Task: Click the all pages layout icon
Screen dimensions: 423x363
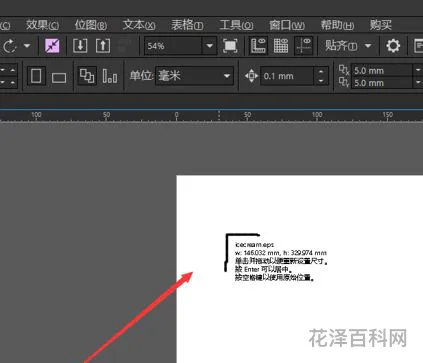Action: coord(87,76)
